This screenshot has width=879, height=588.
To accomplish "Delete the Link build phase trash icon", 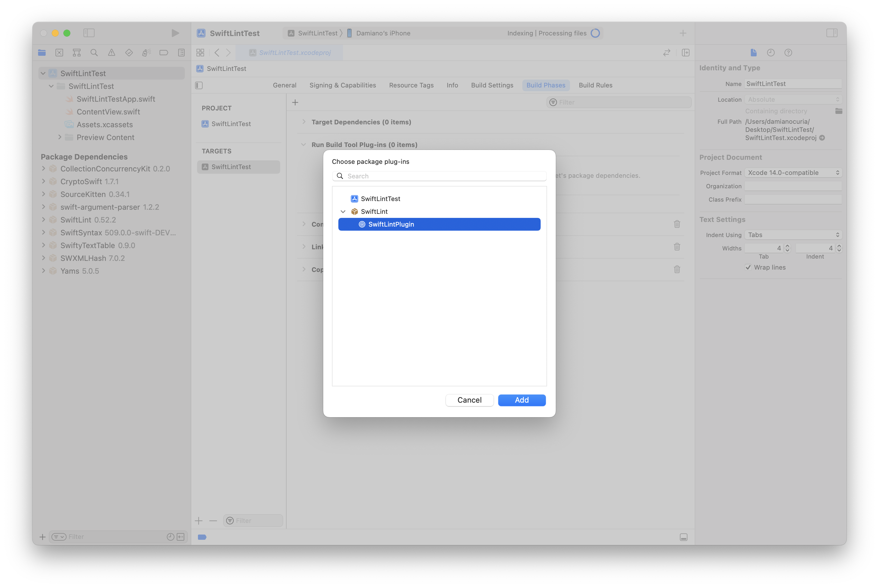I will pos(677,247).
